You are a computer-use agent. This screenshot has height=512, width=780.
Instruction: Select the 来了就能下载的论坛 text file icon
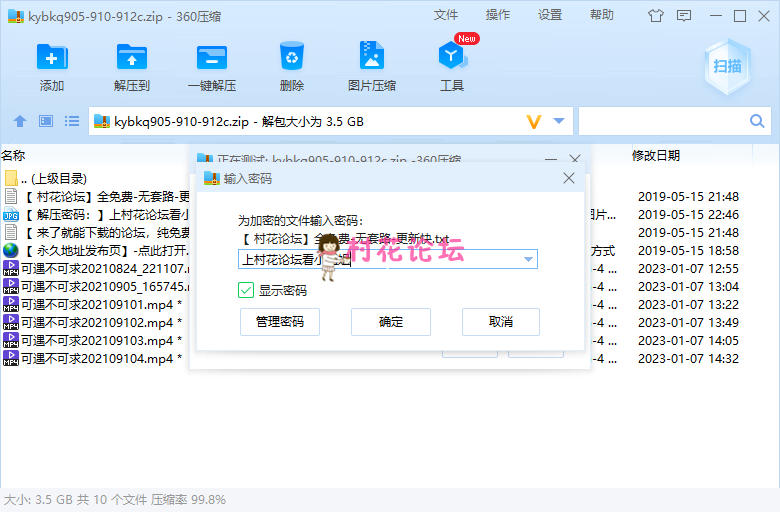[x=11, y=232]
